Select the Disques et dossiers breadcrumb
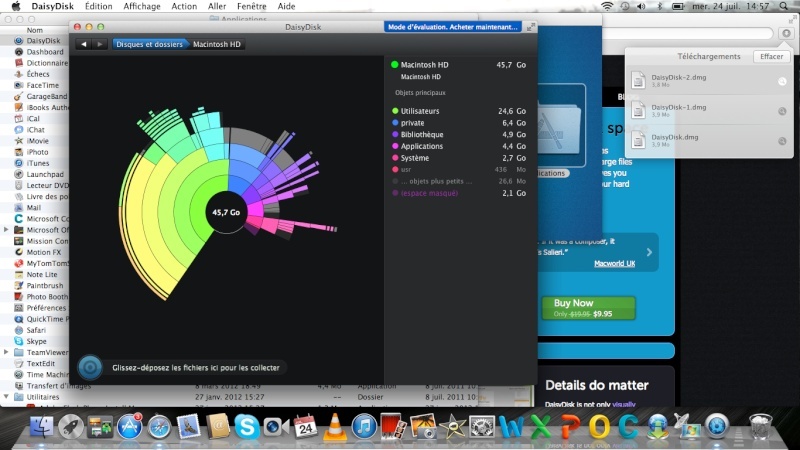 click(x=148, y=44)
